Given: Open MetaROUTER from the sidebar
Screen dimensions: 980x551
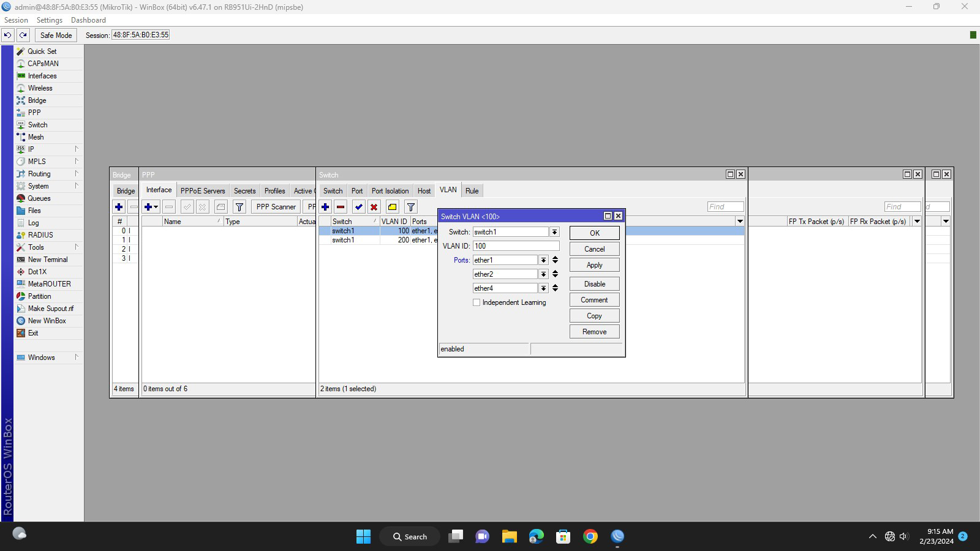Looking at the screenshot, I should [x=49, y=284].
